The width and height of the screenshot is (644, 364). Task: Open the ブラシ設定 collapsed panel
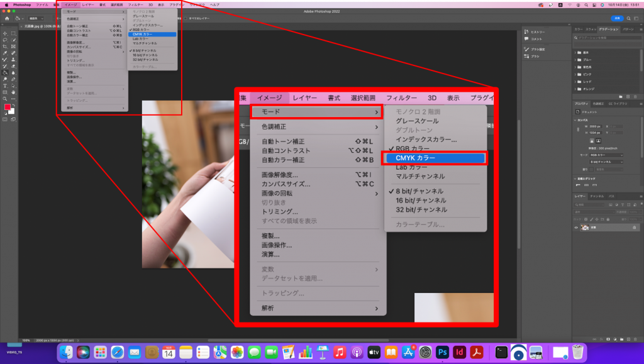click(535, 49)
